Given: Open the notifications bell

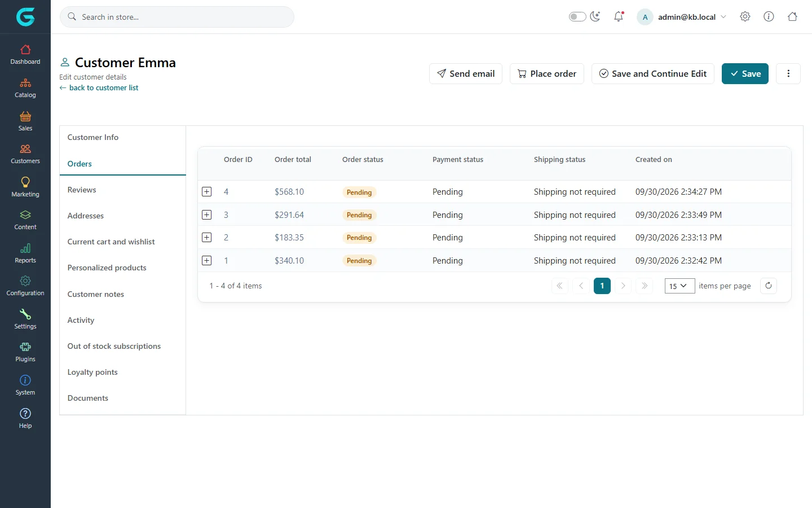Looking at the screenshot, I should click(x=619, y=17).
